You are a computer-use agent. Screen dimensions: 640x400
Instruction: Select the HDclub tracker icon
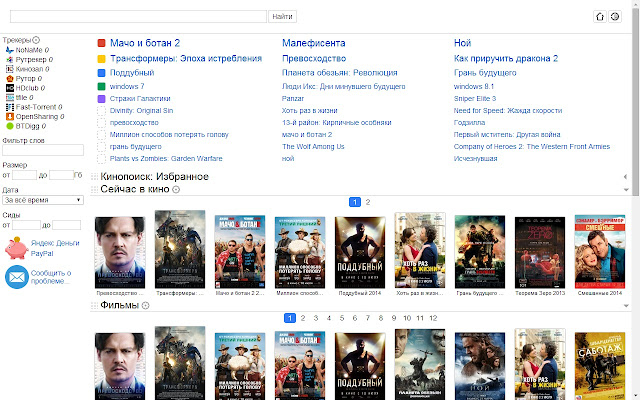point(10,88)
